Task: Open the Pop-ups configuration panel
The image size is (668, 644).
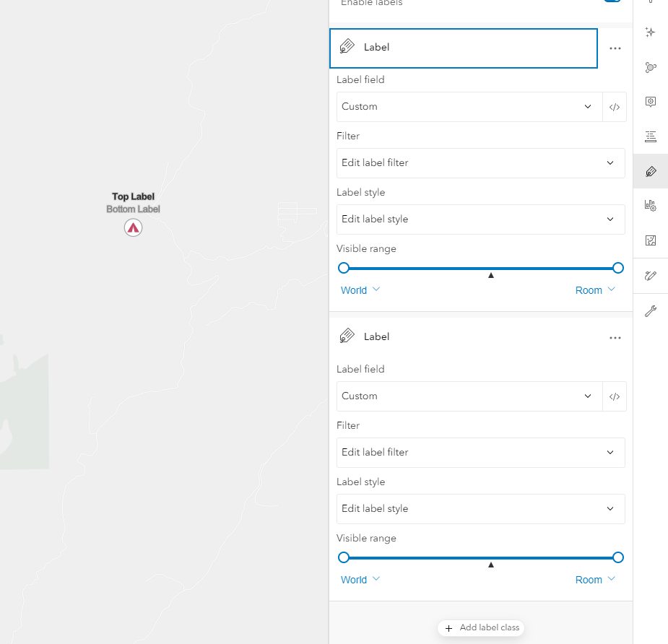Action: pyautogui.click(x=650, y=102)
